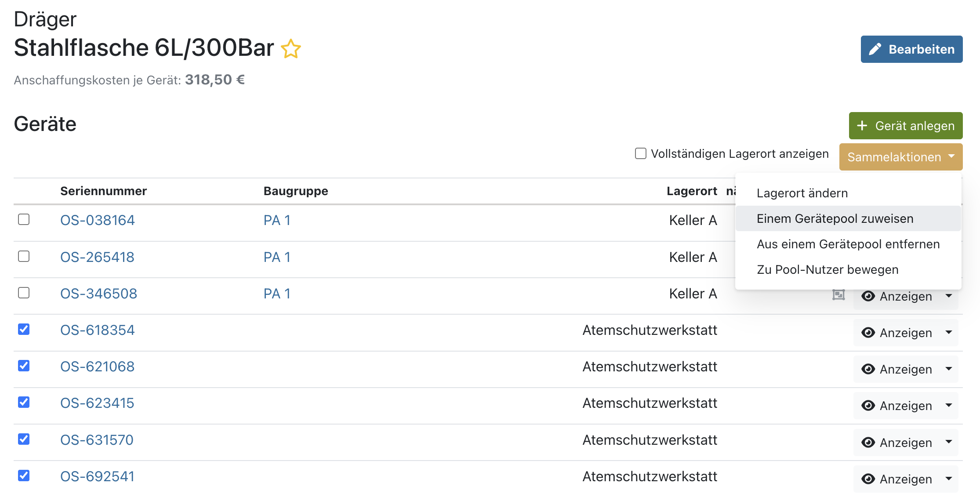The height and width of the screenshot is (501, 980).
Task: Uncheck the box for OS-623415
Action: point(24,402)
